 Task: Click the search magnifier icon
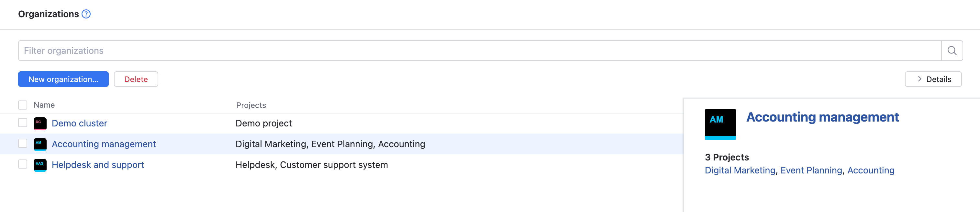(x=952, y=51)
